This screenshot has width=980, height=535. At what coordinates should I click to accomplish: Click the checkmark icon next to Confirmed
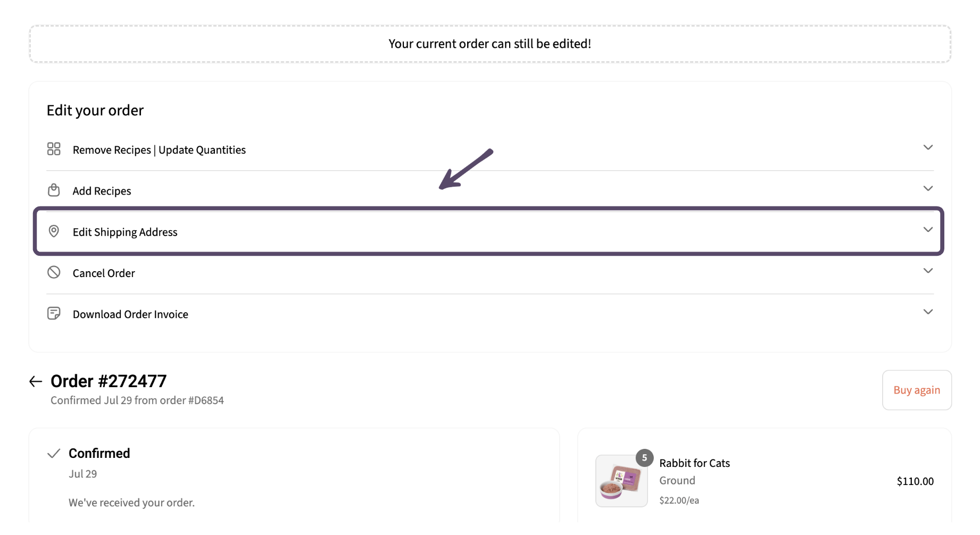(54, 454)
